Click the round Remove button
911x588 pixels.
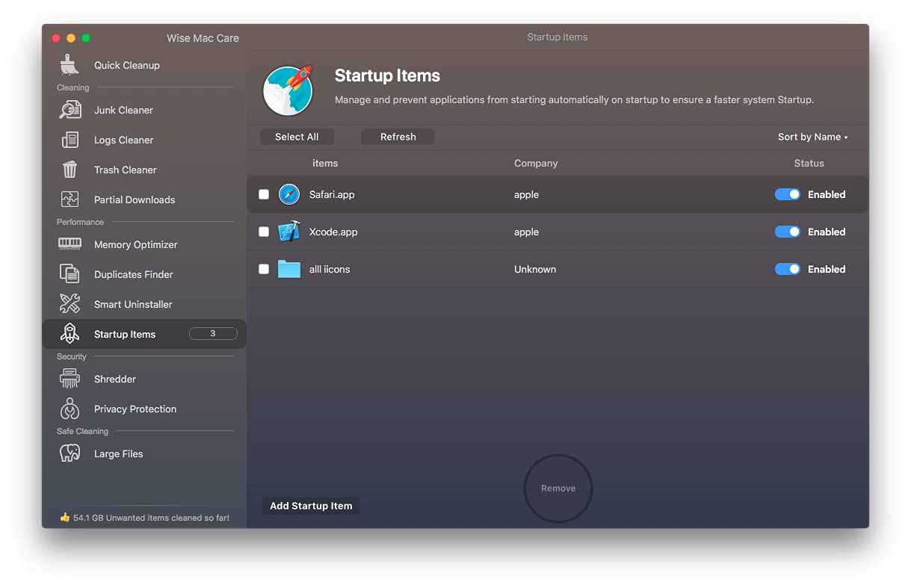[558, 489]
